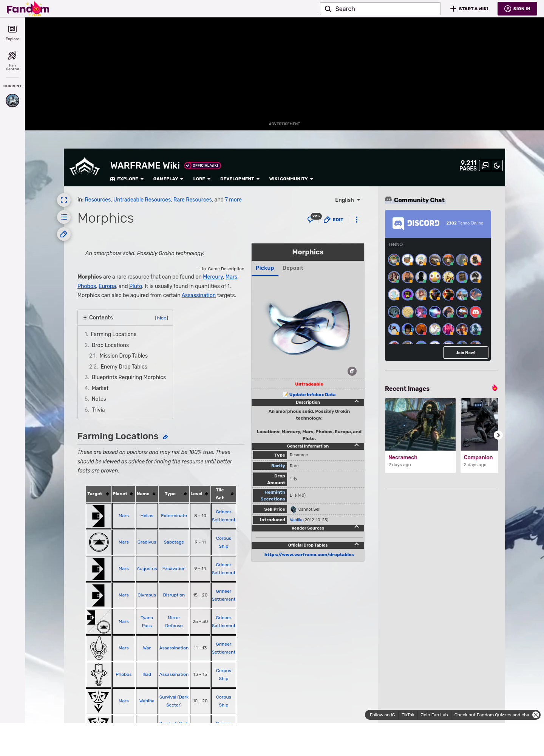Viewport: 544px width, 756px height.
Task: Open the Fandom home logo
Action: point(28,9)
